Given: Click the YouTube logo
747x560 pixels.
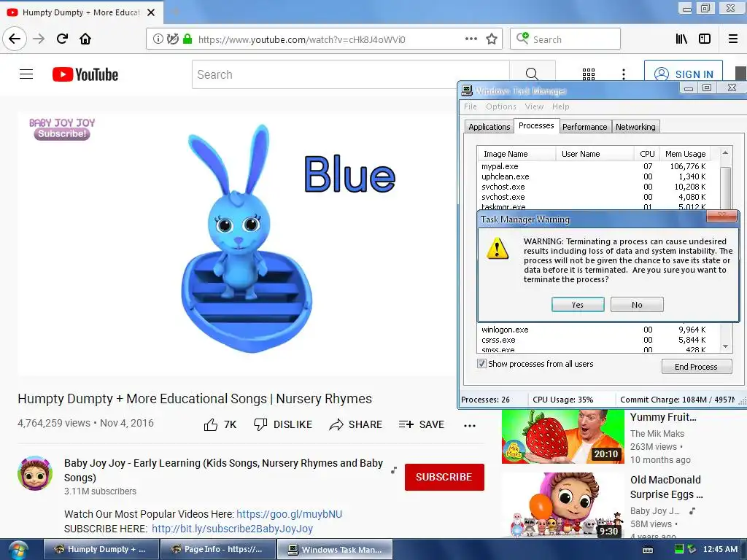Looking at the screenshot, I should pyautogui.click(x=85, y=75).
